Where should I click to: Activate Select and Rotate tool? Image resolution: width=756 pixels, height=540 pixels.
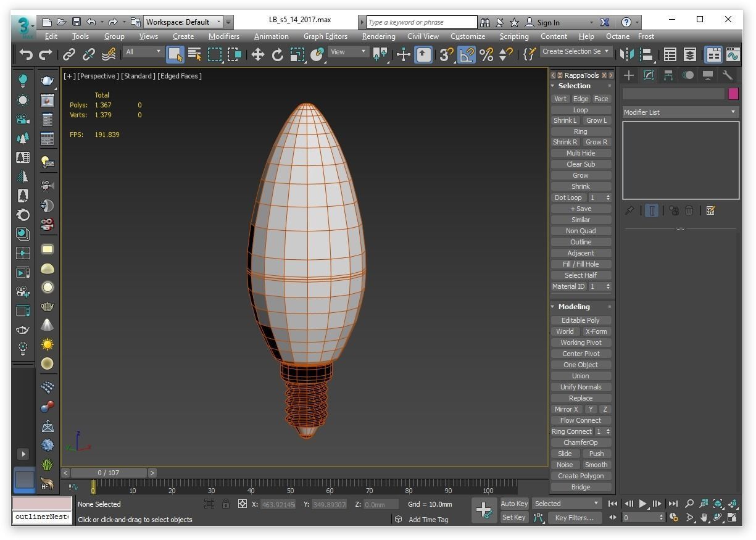pyautogui.click(x=278, y=54)
